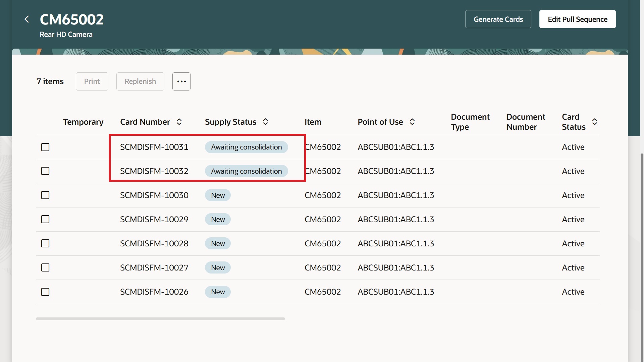This screenshot has width=644, height=362.
Task: Click card number SCMDISFM-10032
Action: pyautogui.click(x=154, y=171)
